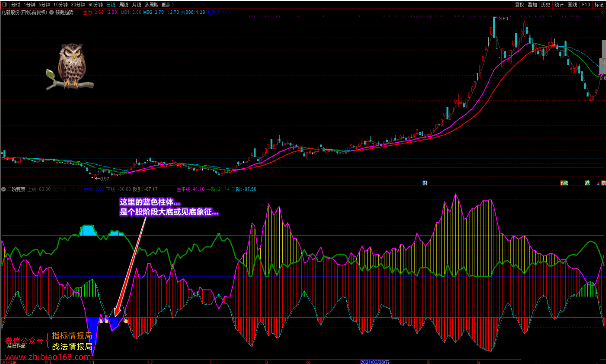606x364 pixels.
Task: Switch to 60分钟 period tab
Action: (96, 5)
